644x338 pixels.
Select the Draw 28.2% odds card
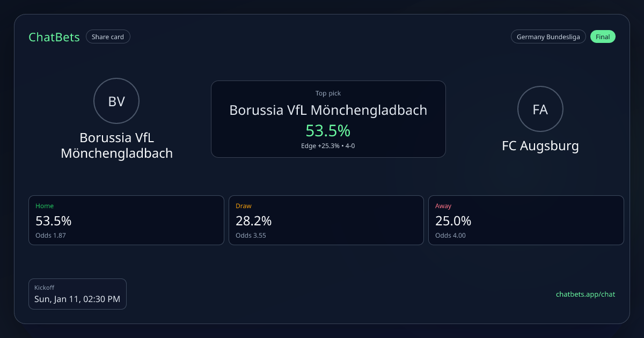click(326, 220)
